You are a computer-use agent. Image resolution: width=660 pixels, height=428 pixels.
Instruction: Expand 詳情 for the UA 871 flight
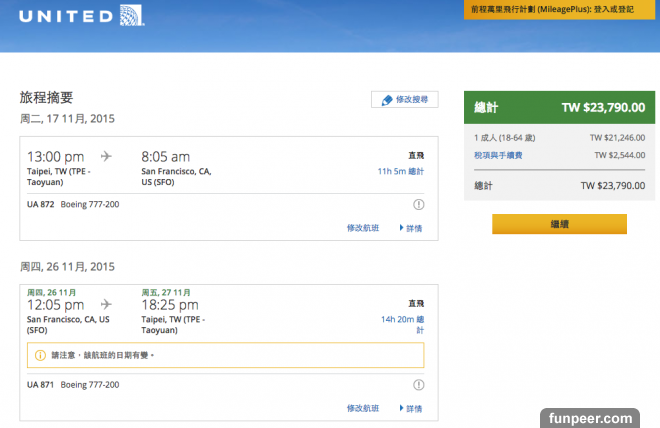pyautogui.click(x=411, y=408)
